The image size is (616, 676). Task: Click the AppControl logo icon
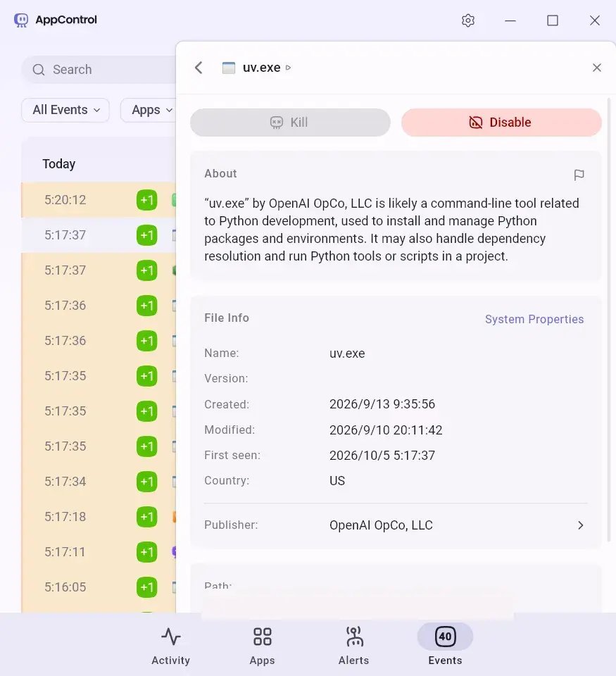[20, 20]
